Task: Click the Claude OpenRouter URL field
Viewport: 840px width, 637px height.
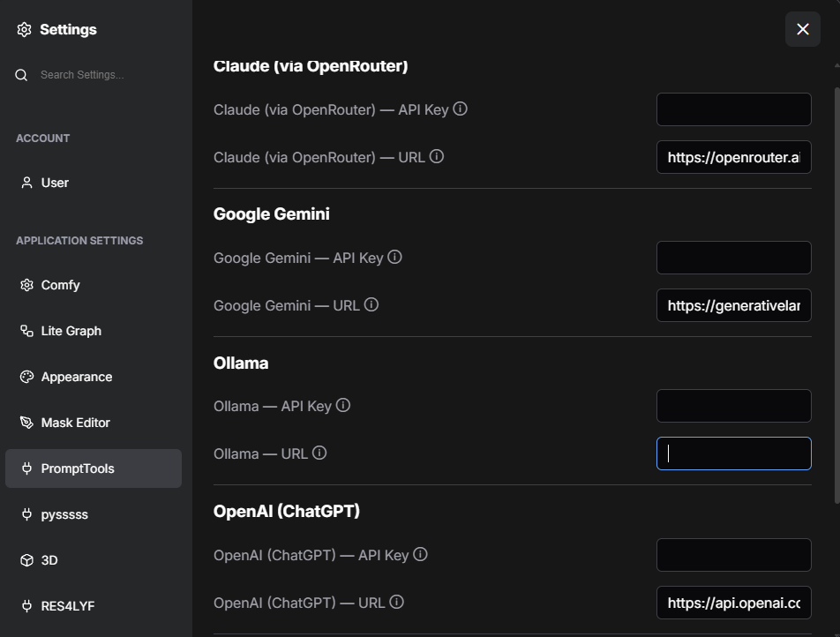Action: click(x=734, y=157)
